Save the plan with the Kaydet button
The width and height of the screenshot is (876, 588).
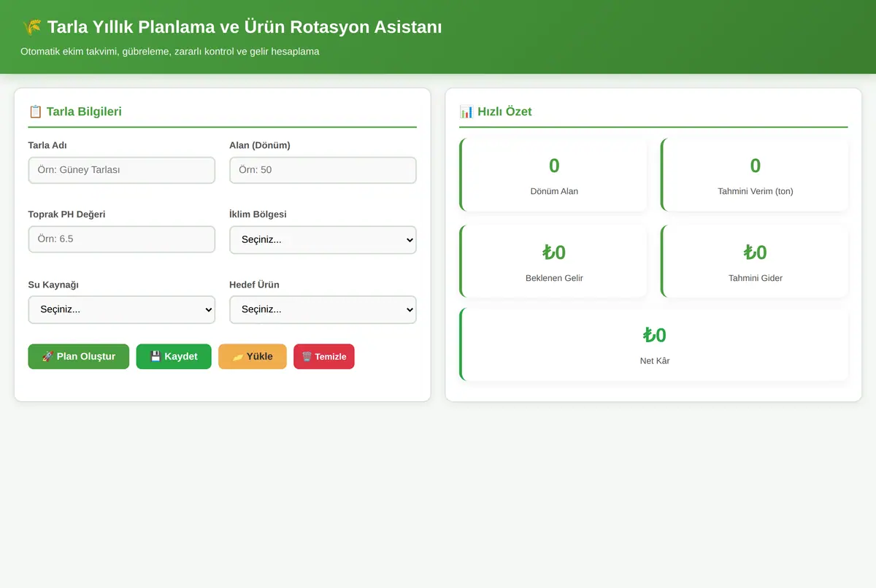[174, 357]
